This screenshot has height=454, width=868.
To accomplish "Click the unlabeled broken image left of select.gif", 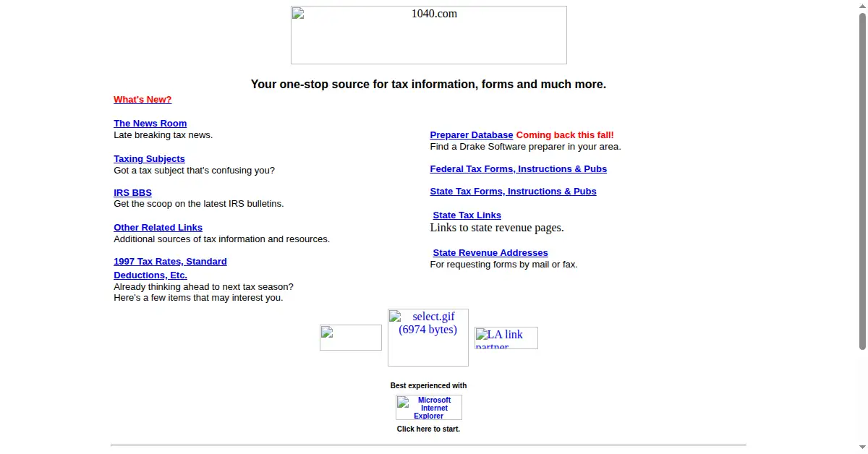I will pyautogui.click(x=351, y=338).
